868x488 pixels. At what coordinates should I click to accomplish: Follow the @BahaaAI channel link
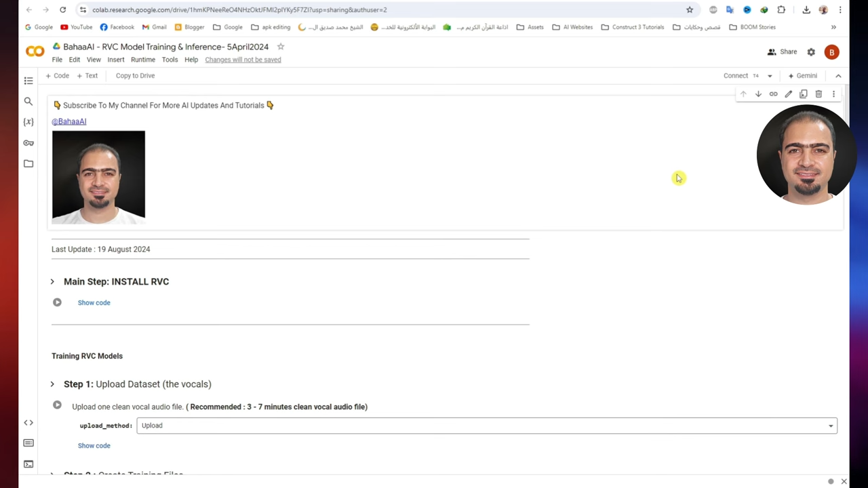(69, 121)
